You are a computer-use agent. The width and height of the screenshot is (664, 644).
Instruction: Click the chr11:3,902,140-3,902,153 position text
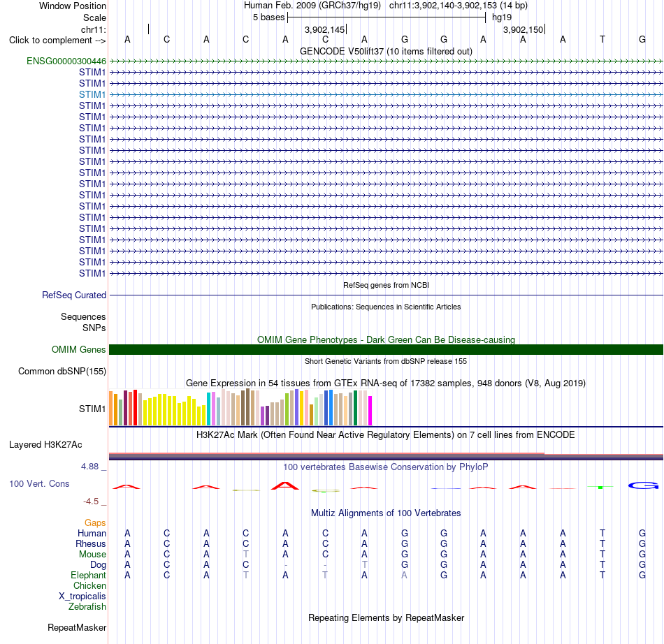[459, 6]
